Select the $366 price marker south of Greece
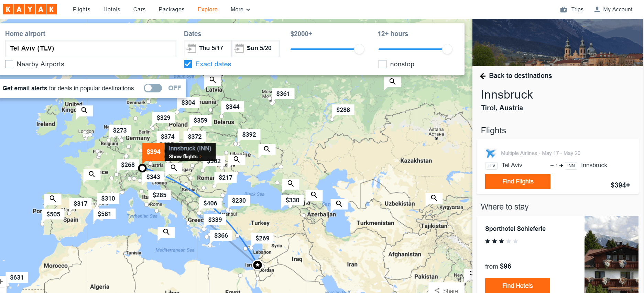 coord(221,236)
